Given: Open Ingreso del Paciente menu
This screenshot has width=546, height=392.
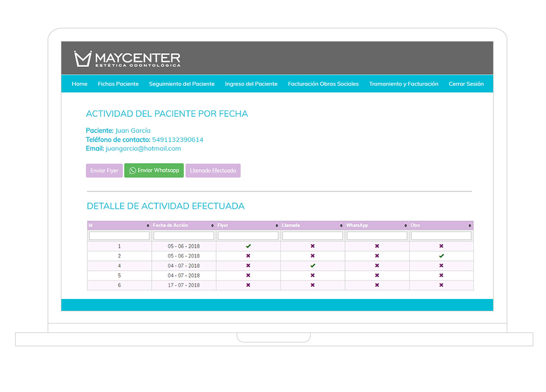Looking at the screenshot, I should (251, 84).
